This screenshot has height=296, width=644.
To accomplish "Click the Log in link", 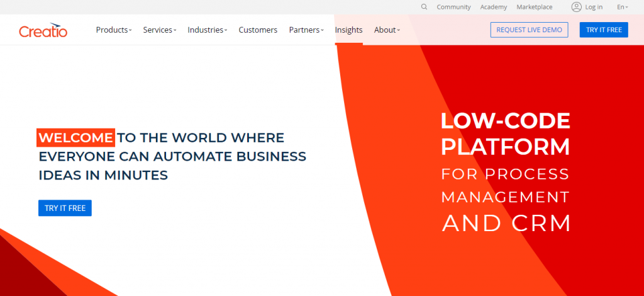I will (594, 7).
